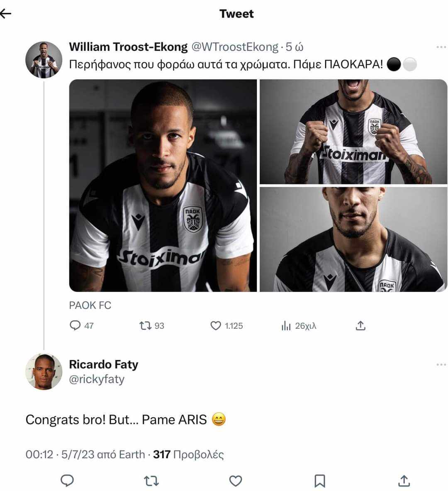Screen dimensions: 448x491
Task: Open the large left PAOK jersey photo
Action: (163, 186)
